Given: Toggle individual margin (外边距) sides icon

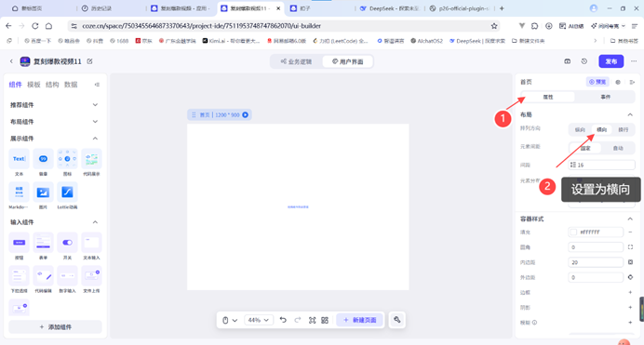Looking at the screenshot, I should coord(630,277).
